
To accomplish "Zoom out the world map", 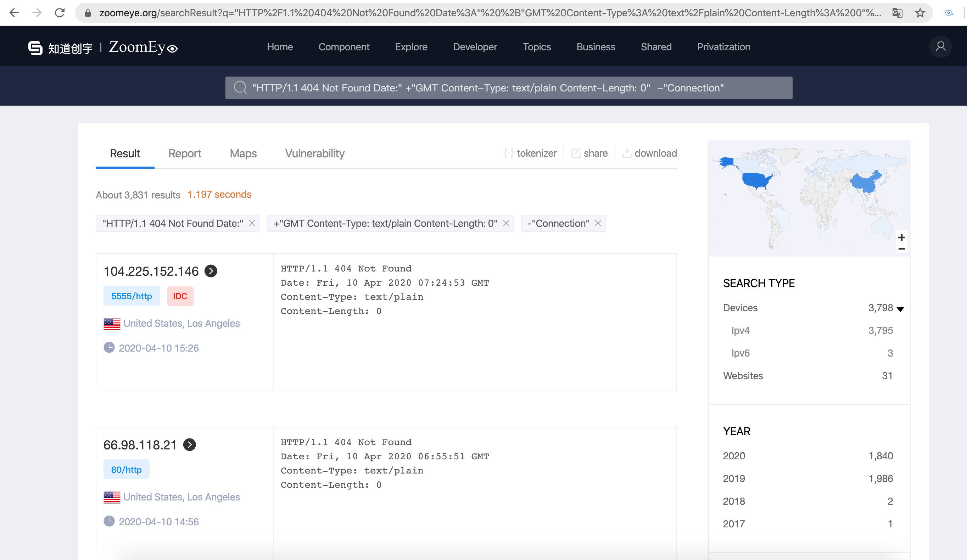I will (x=901, y=249).
